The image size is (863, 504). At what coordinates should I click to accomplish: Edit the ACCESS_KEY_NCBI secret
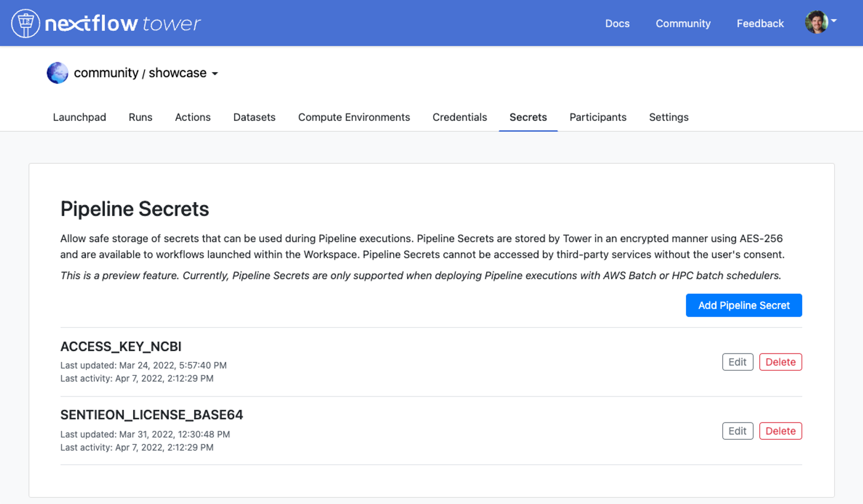click(x=737, y=362)
